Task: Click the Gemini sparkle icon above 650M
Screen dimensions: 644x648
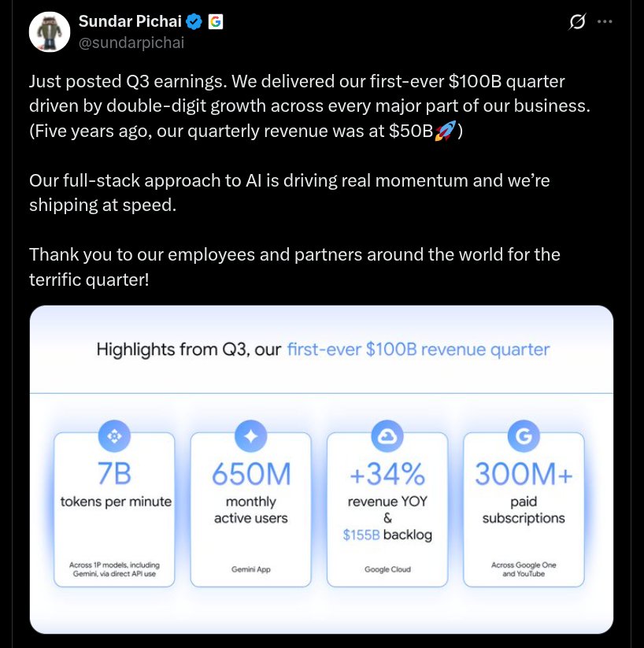Action: coord(250,435)
